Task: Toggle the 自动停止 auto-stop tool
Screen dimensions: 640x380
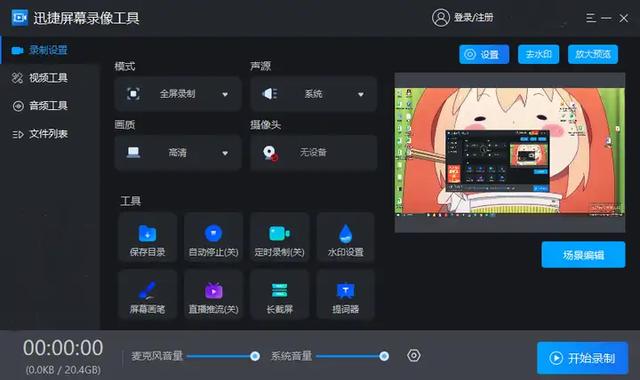Action: click(213, 237)
